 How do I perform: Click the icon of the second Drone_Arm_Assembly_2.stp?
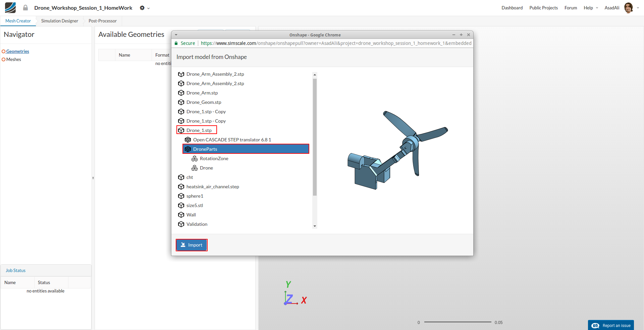click(181, 83)
